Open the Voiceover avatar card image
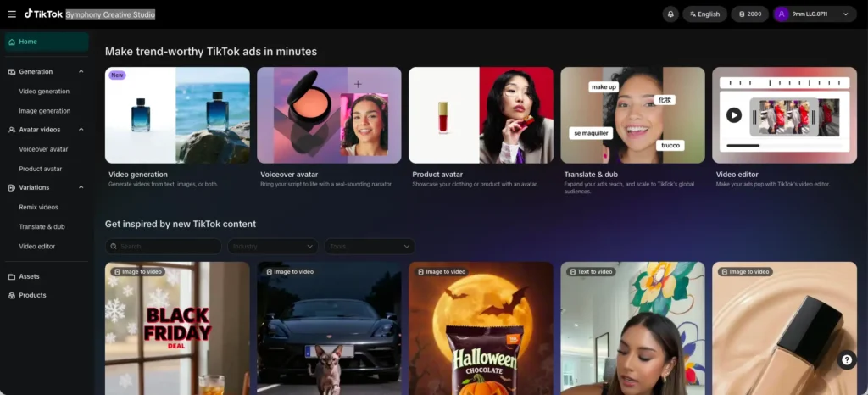The height and width of the screenshot is (395, 868). (x=329, y=115)
